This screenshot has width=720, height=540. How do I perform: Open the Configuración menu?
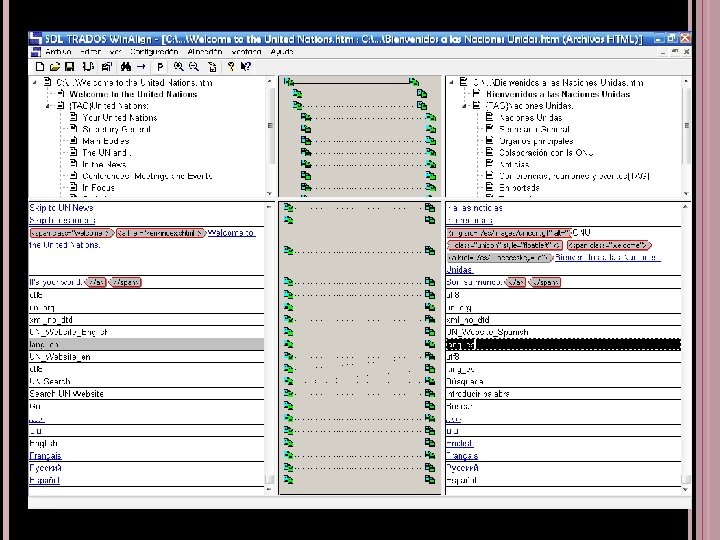154,52
